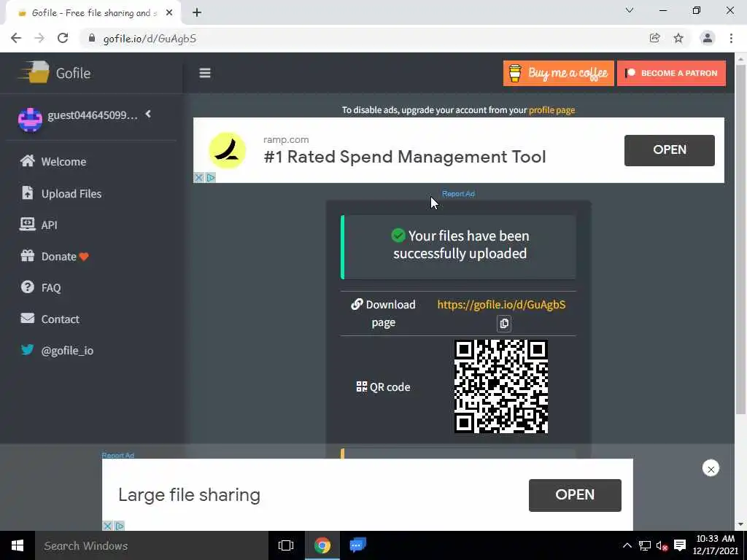Click OPEN on Large file sharing ad

575,495
